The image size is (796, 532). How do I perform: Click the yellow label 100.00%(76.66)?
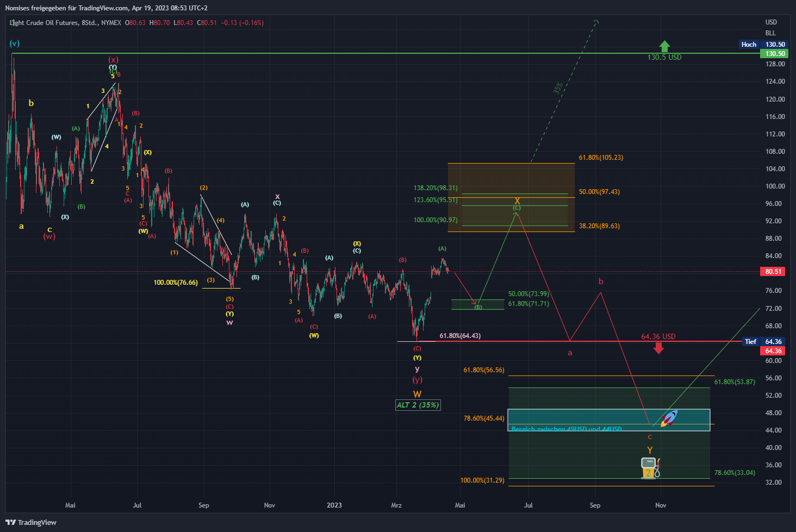[176, 283]
